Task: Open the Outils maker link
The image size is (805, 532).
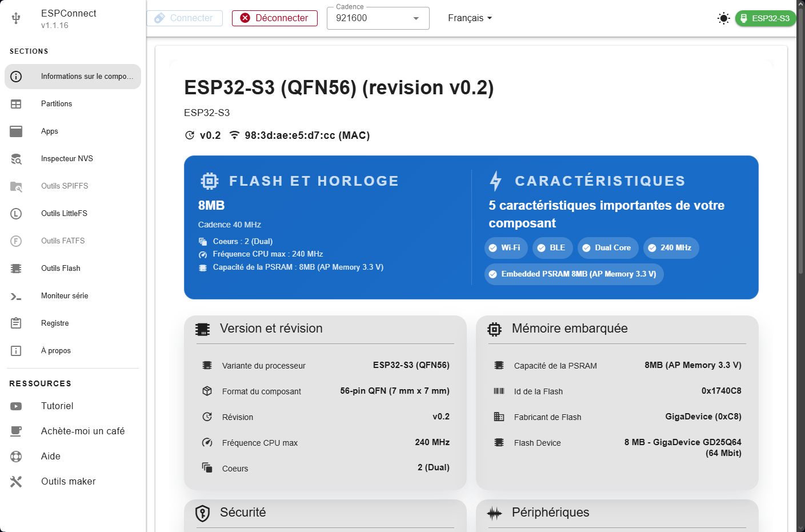Action: [x=73, y=482]
